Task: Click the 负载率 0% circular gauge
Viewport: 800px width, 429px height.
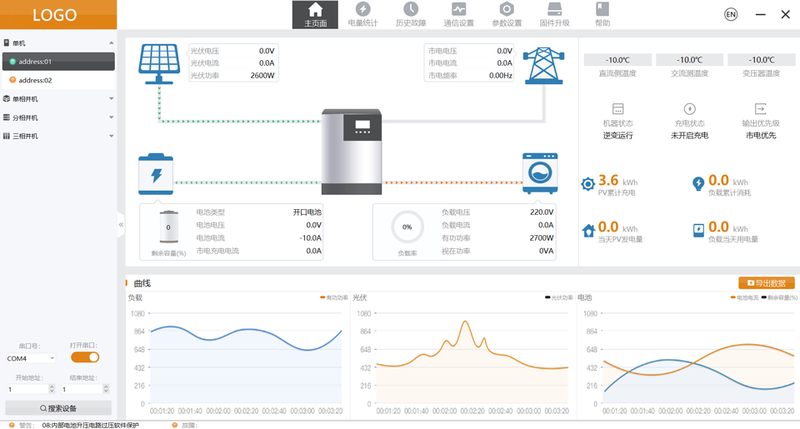Action: tap(407, 227)
